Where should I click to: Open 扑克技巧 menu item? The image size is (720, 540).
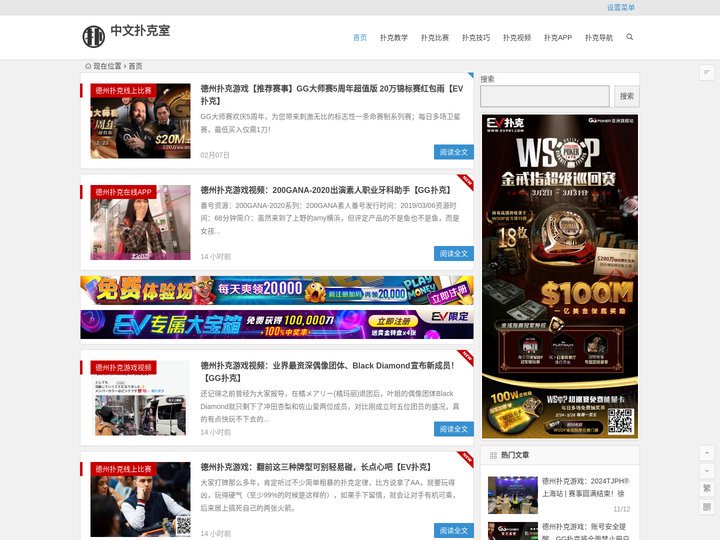[x=476, y=38]
